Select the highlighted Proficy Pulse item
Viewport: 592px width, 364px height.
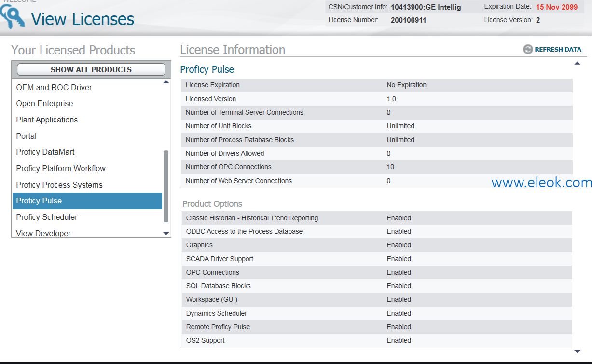pyautogui.click(x=87, y=201)
